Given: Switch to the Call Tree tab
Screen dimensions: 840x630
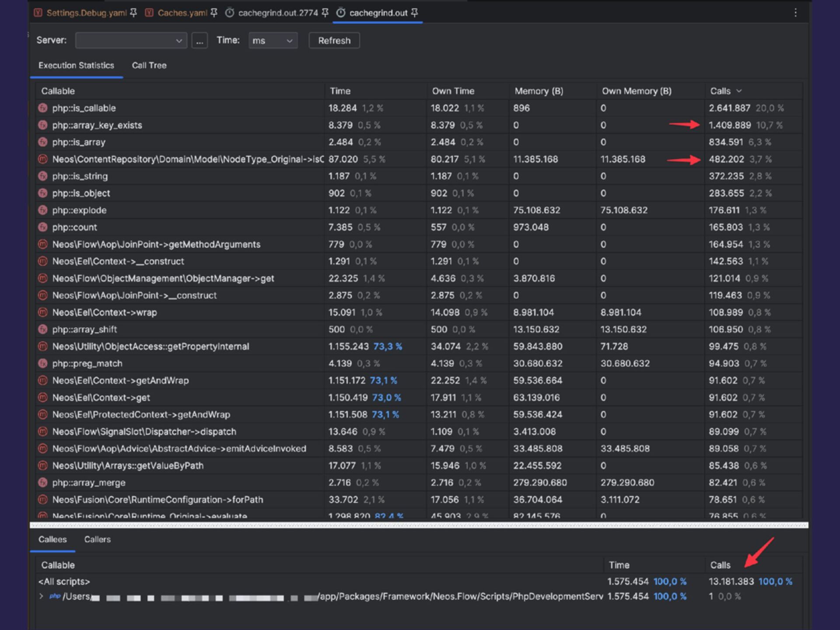Looking at the screenshot, I should point(149,66).
